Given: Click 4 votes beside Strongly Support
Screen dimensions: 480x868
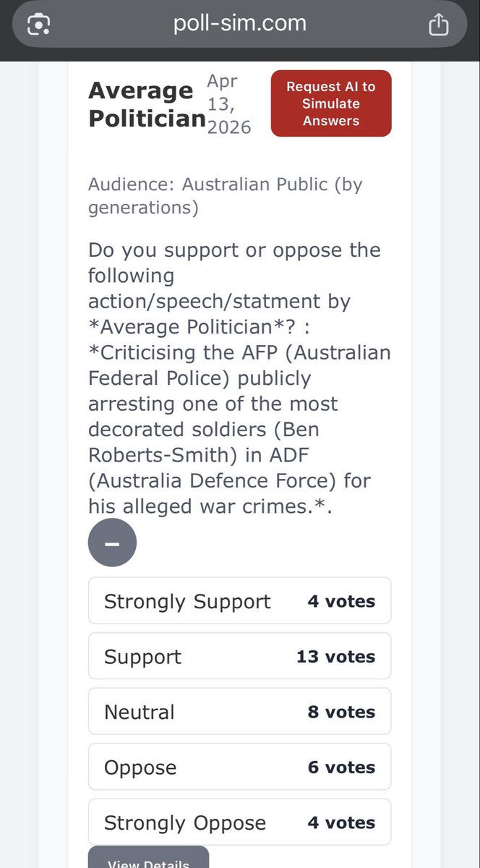Looking at the screenshot, I should click(x=341, y=601).
